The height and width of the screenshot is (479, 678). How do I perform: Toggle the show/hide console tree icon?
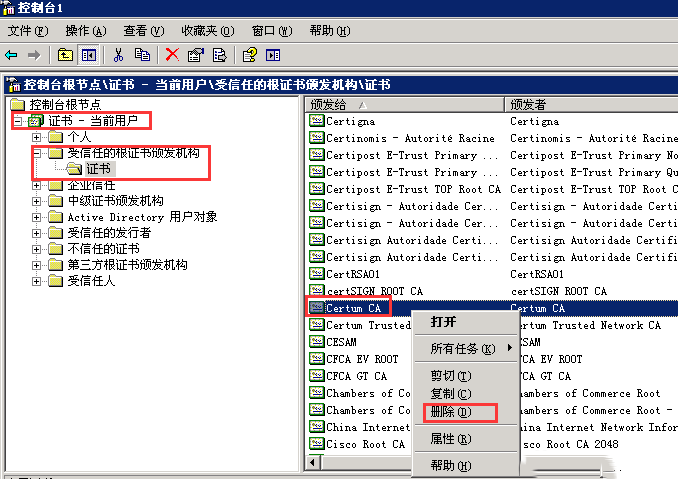point(89,55)
